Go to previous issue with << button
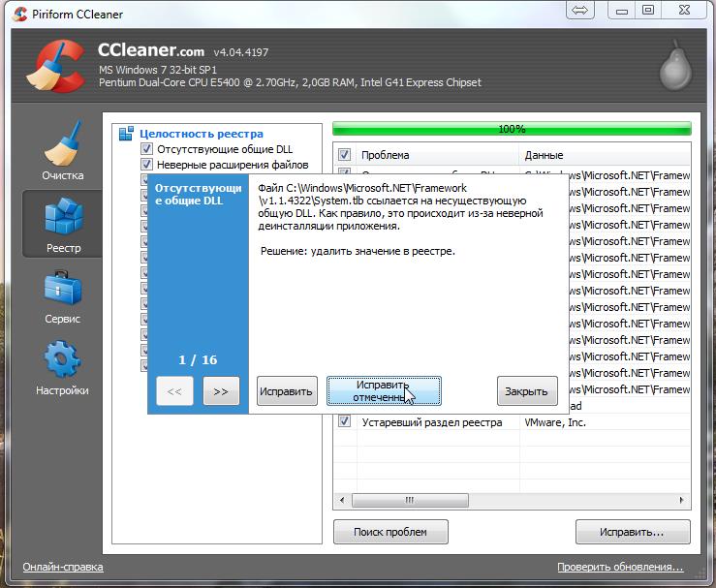Image resolution: width=716 pixels, height=588 pixels. pos(174,391)
